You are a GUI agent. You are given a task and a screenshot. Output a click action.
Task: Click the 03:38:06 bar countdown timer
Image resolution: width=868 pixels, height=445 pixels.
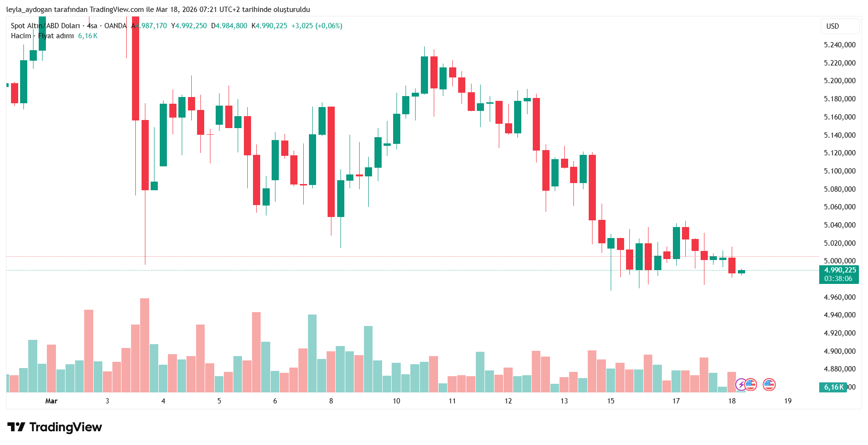(838, 279)
